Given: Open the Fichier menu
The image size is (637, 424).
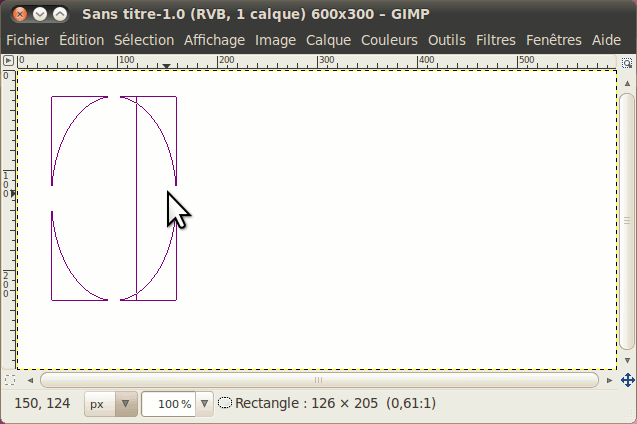Looking at the screenshot, I should point(28,40).
